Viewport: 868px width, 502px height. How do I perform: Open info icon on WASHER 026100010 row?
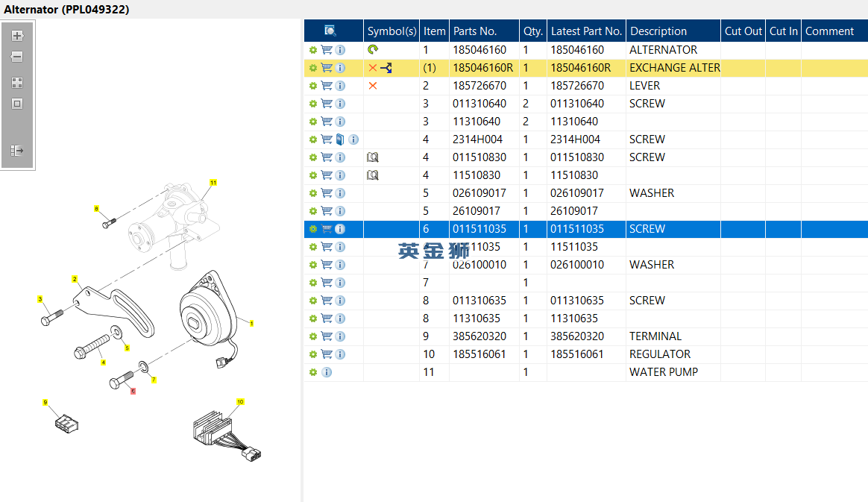tap(340, 265)
